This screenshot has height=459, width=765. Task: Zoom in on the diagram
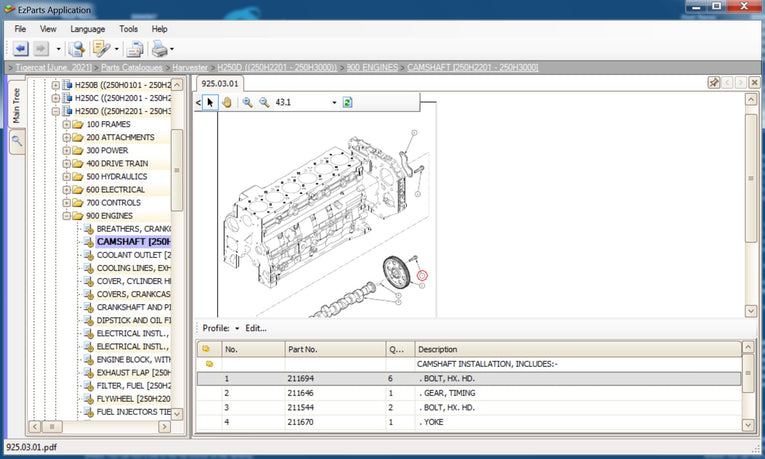248,102
